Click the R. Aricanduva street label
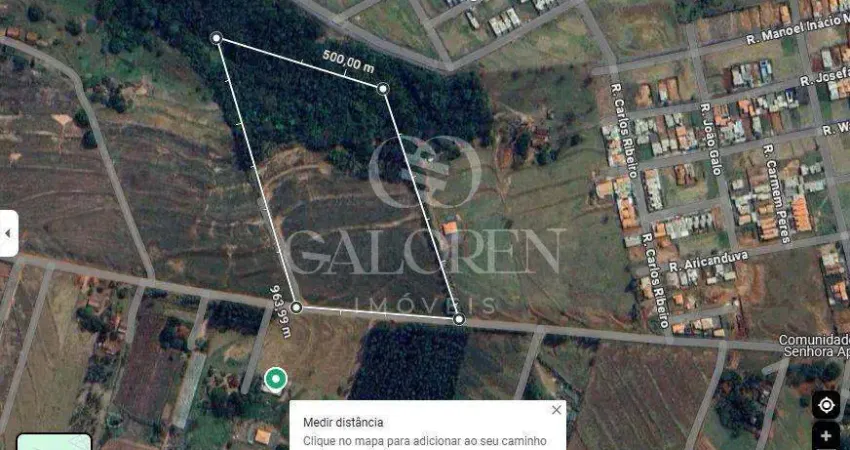The height and width of the screenshot is (450, 850). (x=708, y=262)
